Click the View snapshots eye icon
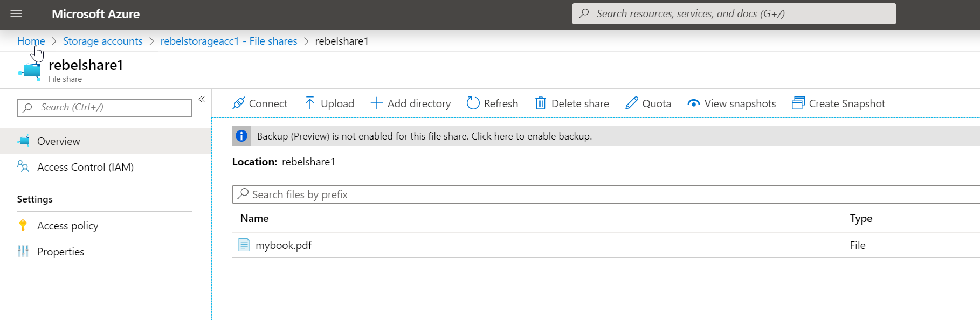This screenshot has height=320, width=980. coord(694,103)
